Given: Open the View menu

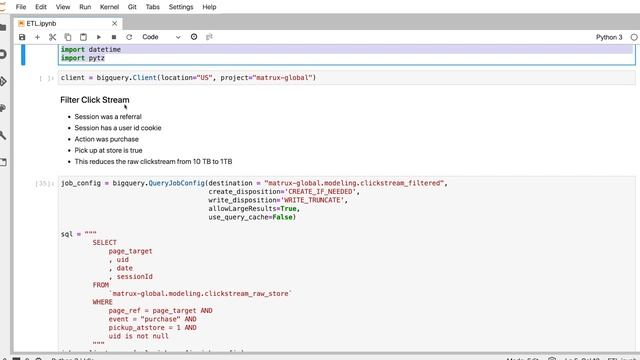Looking at the screenshot, I should click(x=63, y=7).
